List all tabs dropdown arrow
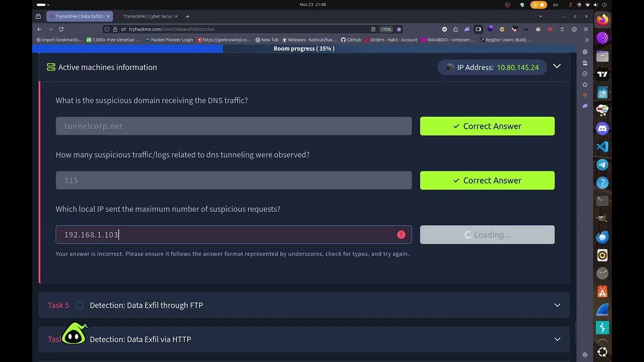The width and height of the screenshot is (644, 362). tap(540, 16)
